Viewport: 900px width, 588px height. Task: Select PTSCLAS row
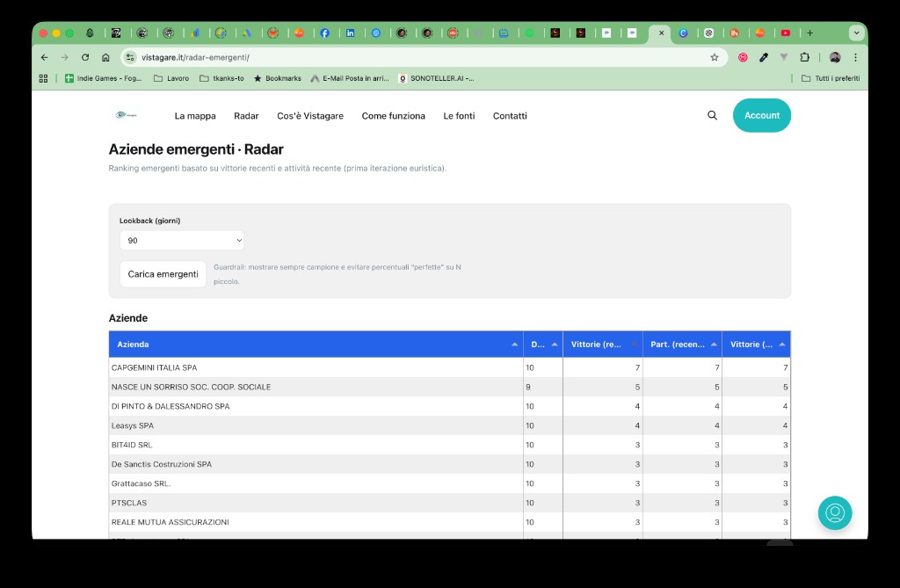(x=449, y=503)
